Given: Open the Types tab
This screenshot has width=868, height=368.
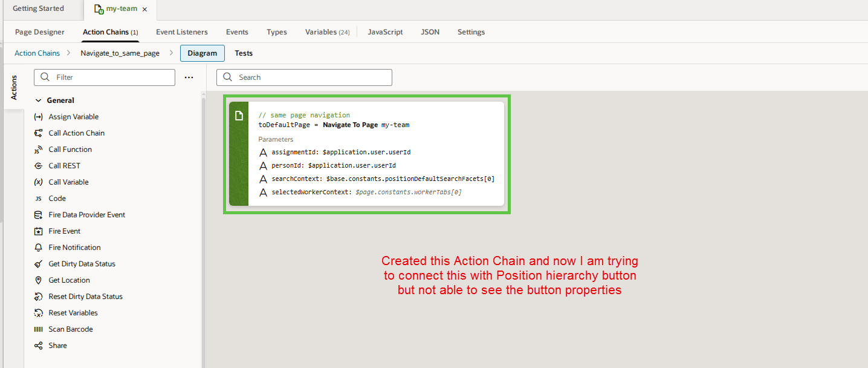Looking at the screenshot, I should coord(277,32).
